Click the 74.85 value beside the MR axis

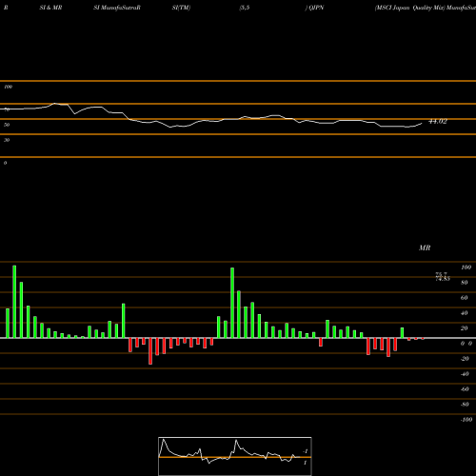443,279
